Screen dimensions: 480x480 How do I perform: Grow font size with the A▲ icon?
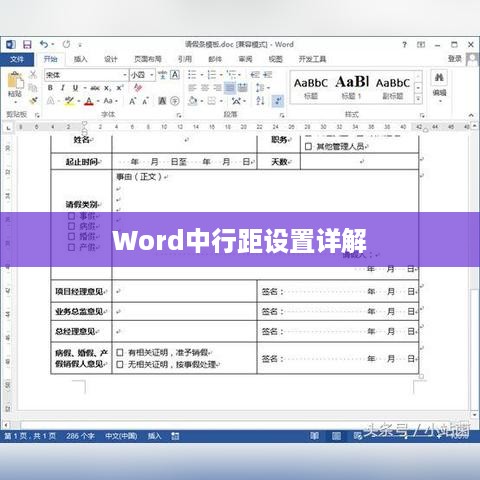click(x=132, y=101)
